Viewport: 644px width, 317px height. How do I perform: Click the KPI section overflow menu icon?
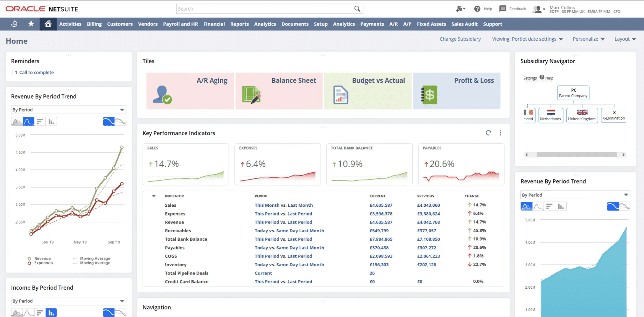(x=500, y=133)
